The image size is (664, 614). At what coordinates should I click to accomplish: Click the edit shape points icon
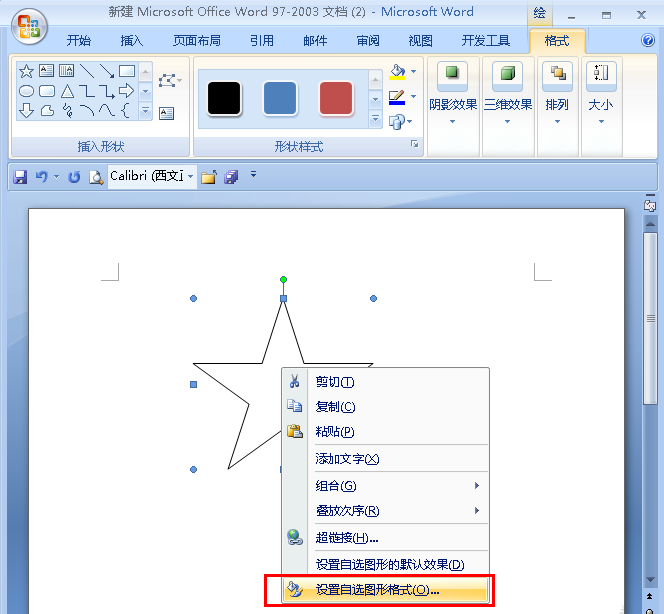[x=167, y=80]
